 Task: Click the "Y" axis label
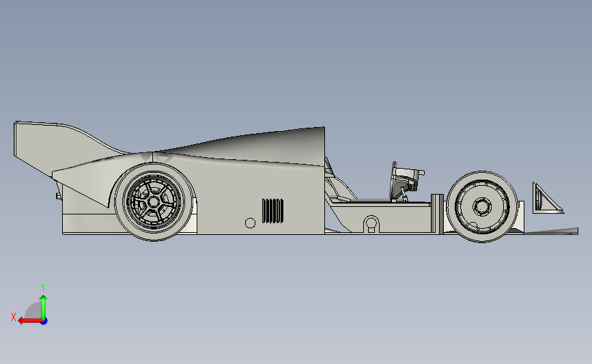[x=43, y=288]
